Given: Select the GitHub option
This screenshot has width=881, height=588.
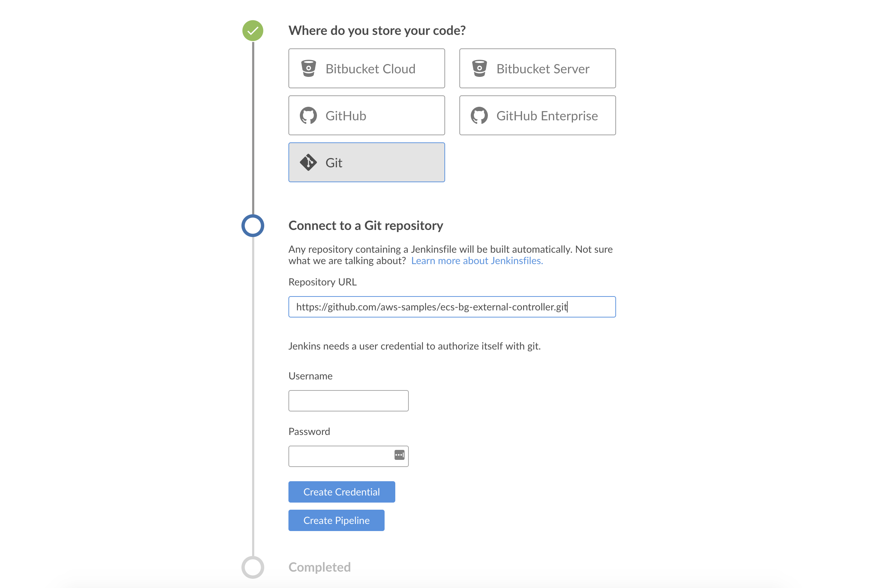Looking at the screenshot, I should 366,115.
